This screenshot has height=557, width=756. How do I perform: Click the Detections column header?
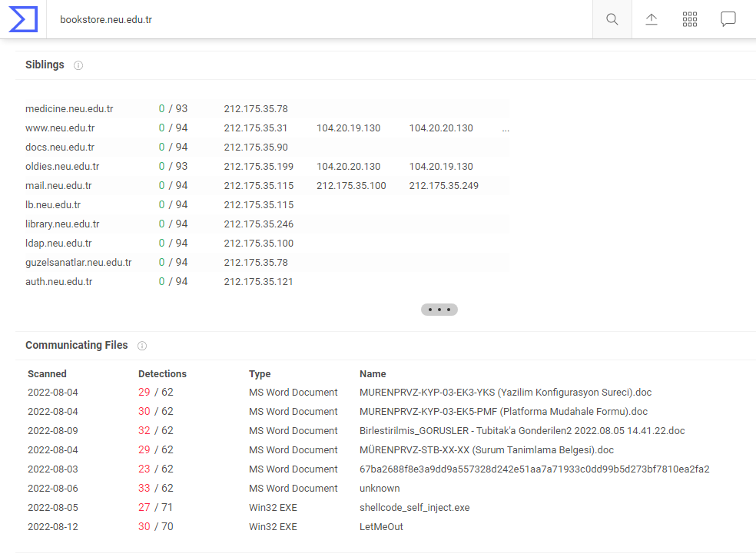coord(162,374)
